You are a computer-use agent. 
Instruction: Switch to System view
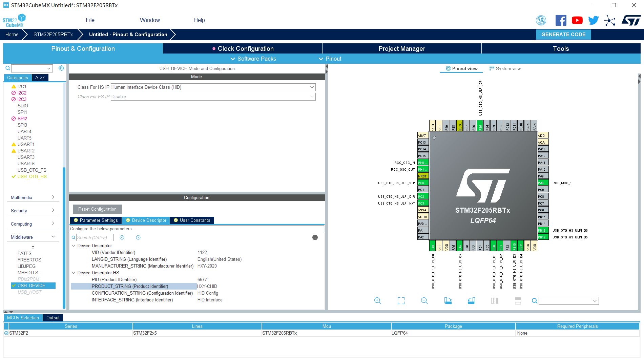tap(505, 68)
